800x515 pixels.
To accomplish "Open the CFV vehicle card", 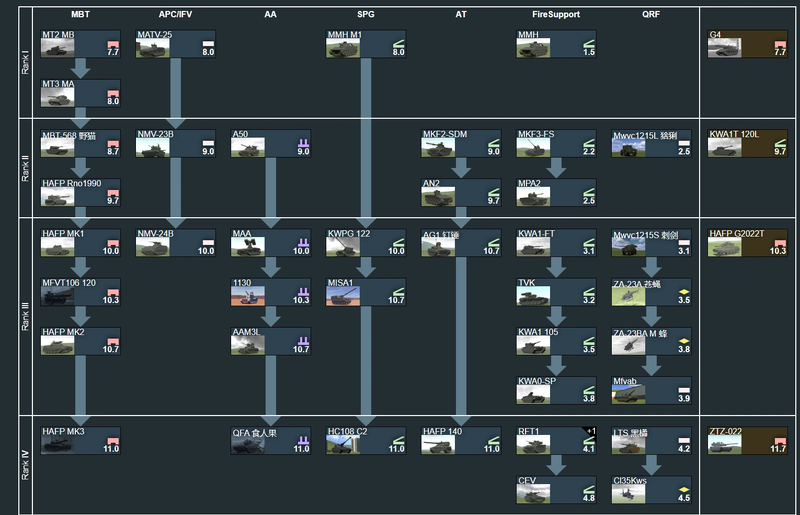I will [556, 490].
